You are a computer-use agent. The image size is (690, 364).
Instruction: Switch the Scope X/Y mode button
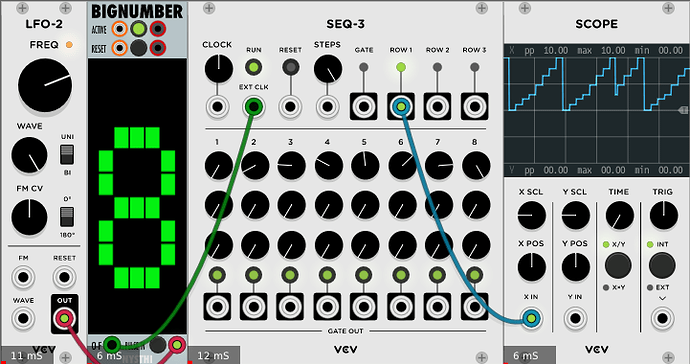618,265
